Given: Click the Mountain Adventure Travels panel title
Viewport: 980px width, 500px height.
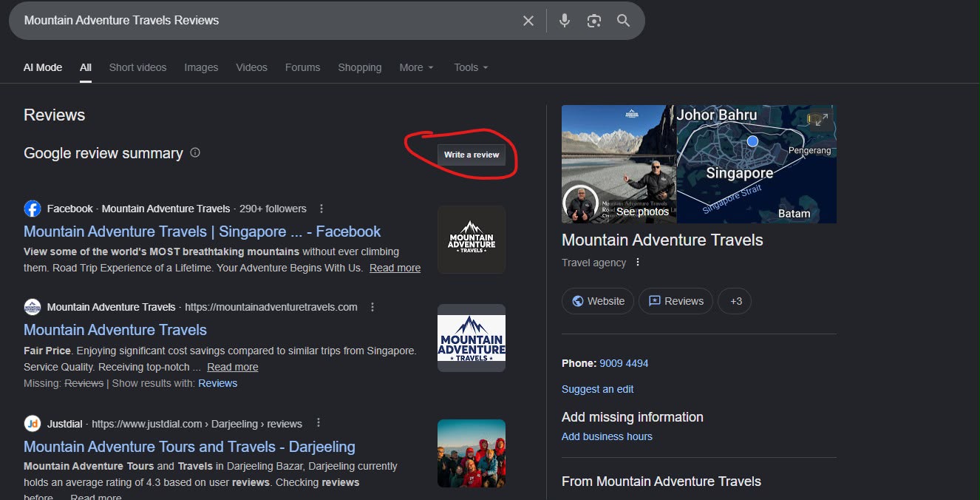Looking at the screenshot, I should coord(662,240).
